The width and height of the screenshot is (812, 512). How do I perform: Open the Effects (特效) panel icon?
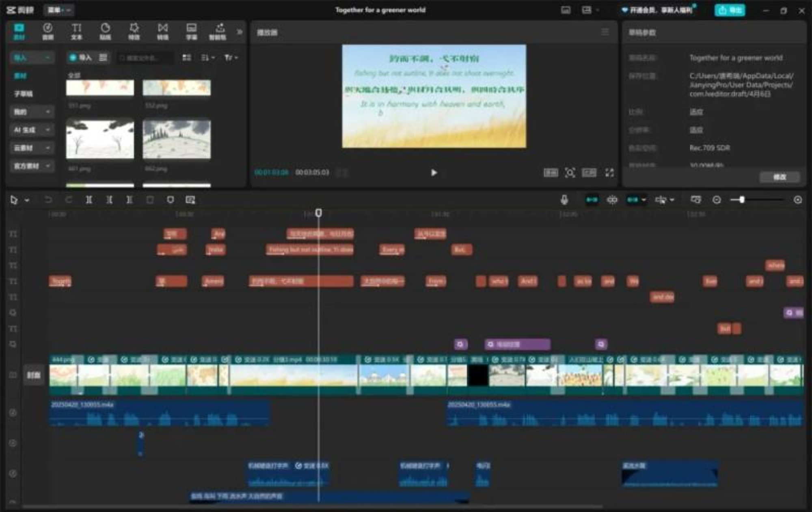point(134,31)
